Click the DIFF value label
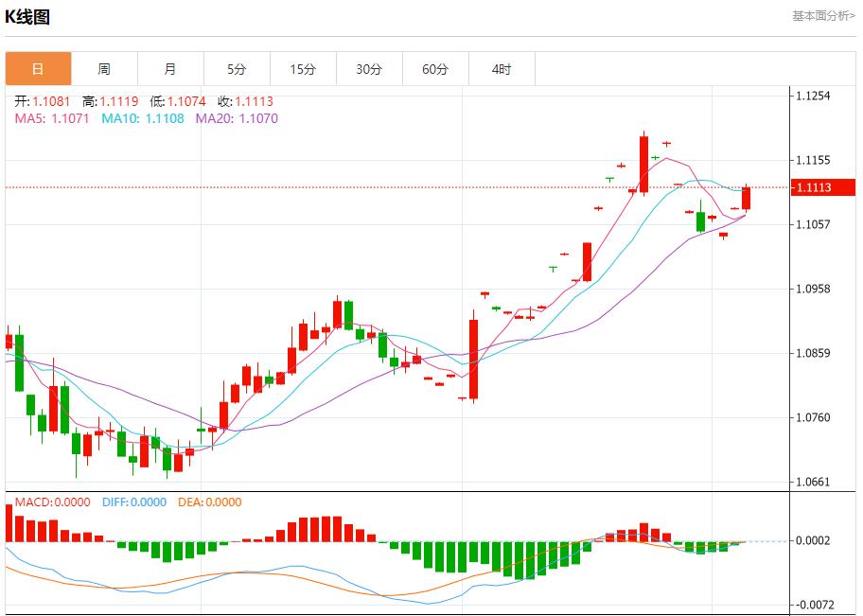863x616 pixels. (135, 502)
